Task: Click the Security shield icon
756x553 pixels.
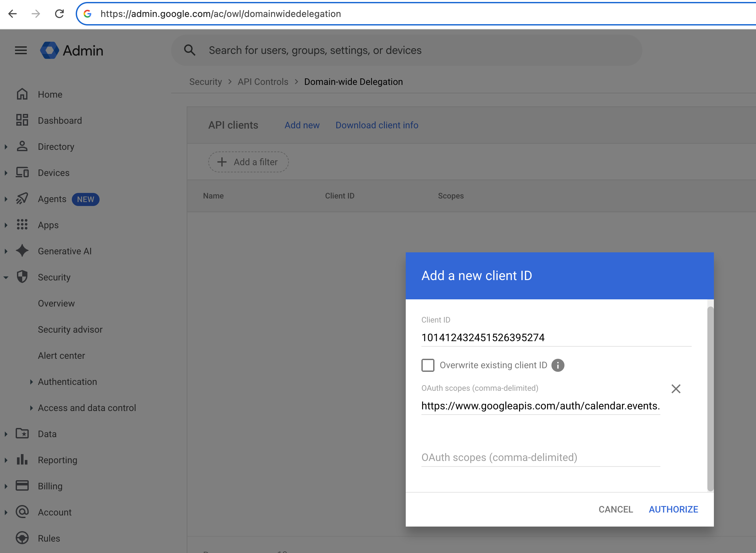Action: 22,277
